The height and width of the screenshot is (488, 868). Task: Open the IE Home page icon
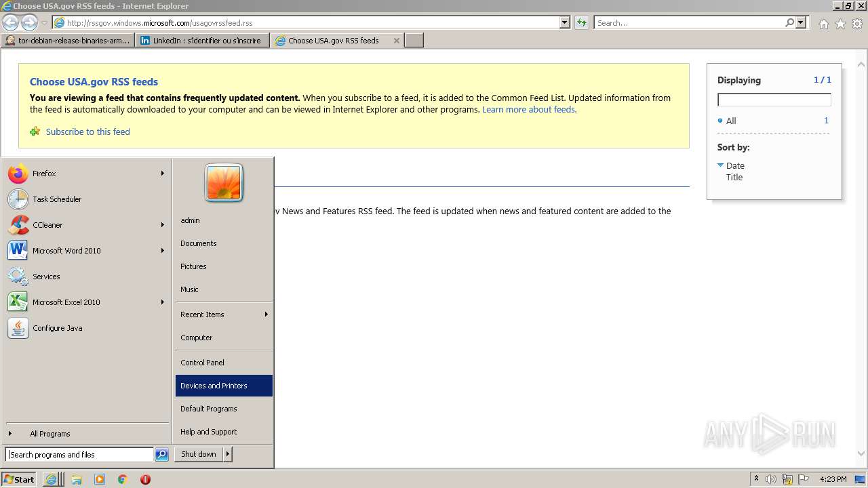(823, 24)
